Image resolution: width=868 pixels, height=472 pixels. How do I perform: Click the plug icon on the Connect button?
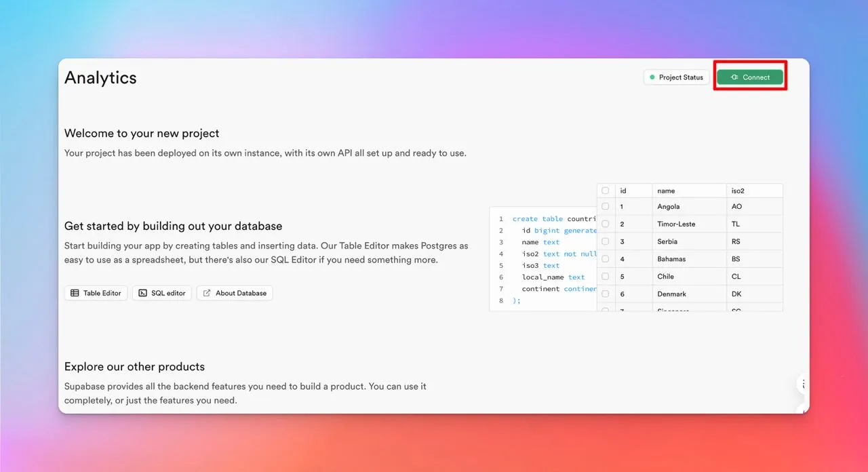pos(734,77)
